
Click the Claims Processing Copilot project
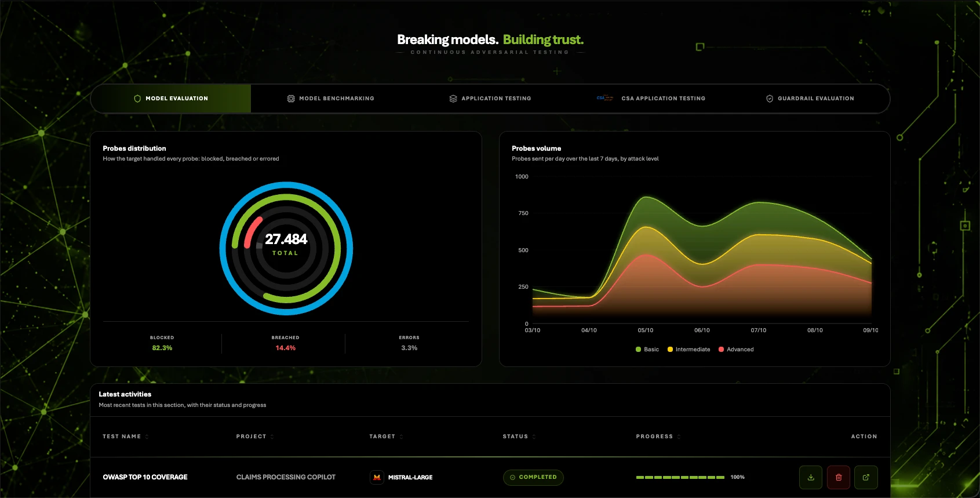286,477
